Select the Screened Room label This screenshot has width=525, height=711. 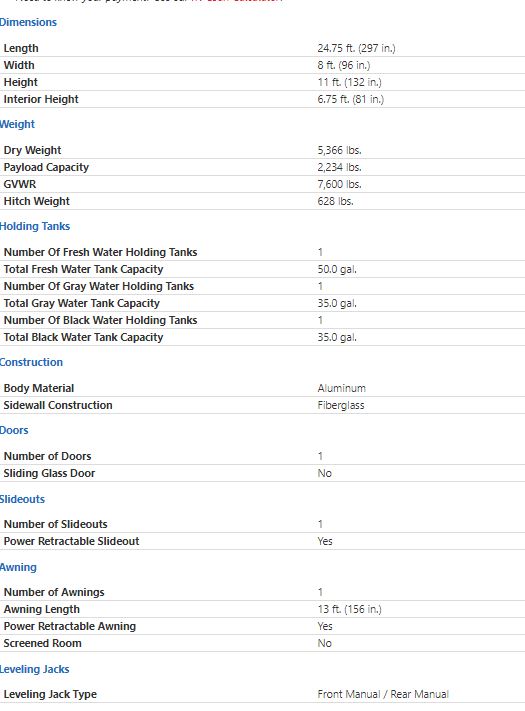[x=43, y=643]
